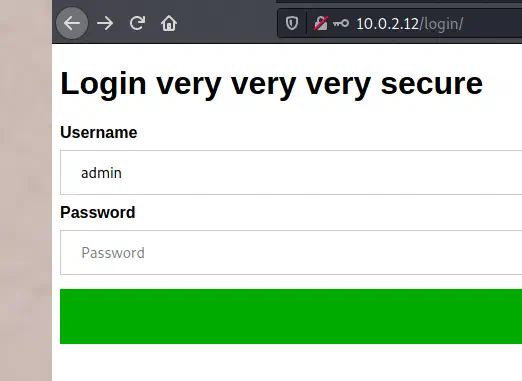
Task: Click blank white area below the green button
Action: tap(287, 363)
